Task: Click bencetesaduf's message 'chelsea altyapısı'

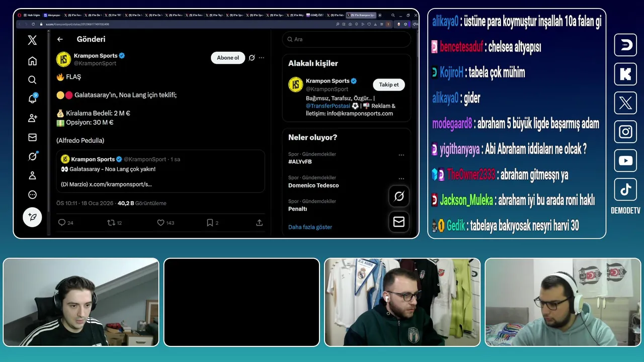Action: pyautogui.click(x=487, y=47)
